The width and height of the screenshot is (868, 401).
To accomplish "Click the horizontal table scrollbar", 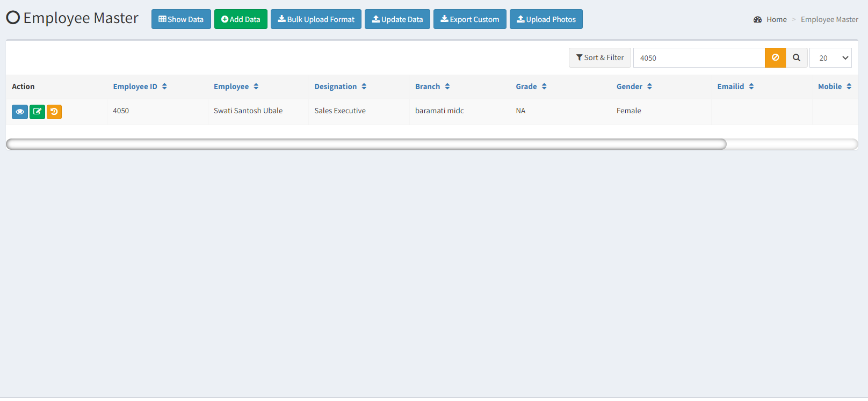I will pos(366,144).
